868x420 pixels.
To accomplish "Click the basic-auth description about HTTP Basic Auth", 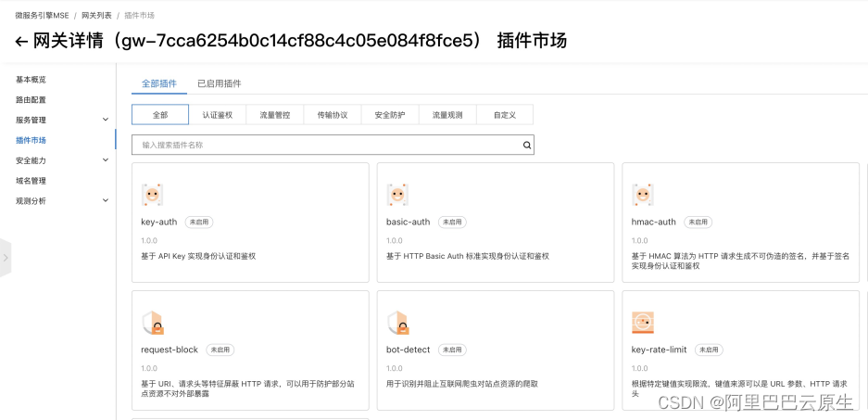I will 468,256.
